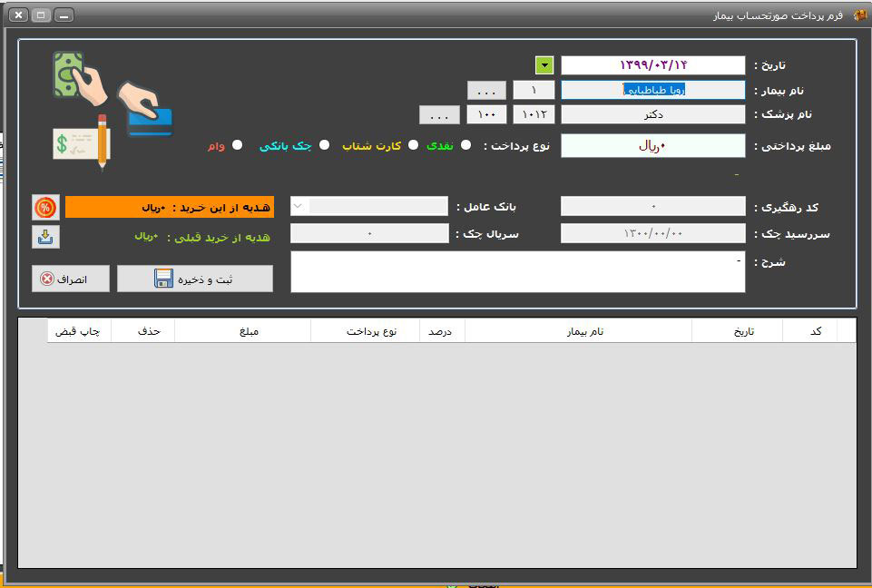Screen dimensions: 872x588
Task: Click the نوع پرداخت column header
Action: (x=366, y=331)
